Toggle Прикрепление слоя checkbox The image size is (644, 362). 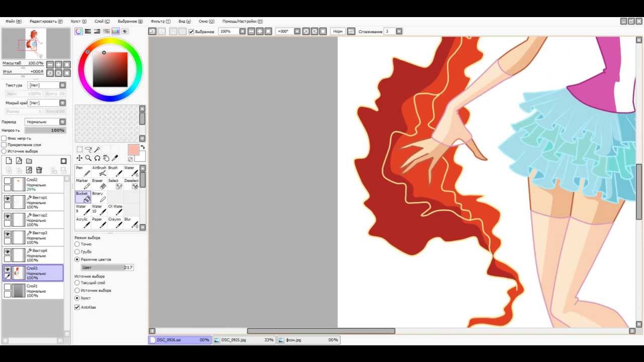click(4, 145)
